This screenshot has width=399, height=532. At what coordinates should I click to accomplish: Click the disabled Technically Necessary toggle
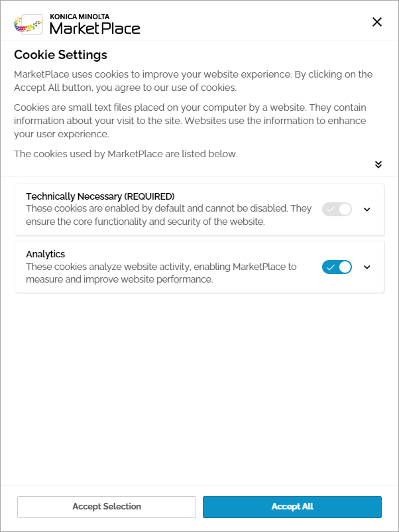click(337, 210)
